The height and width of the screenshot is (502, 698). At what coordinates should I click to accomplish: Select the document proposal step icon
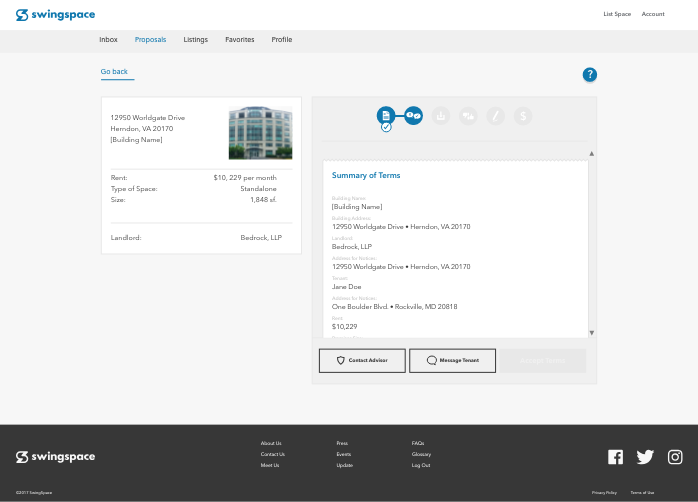386,116
